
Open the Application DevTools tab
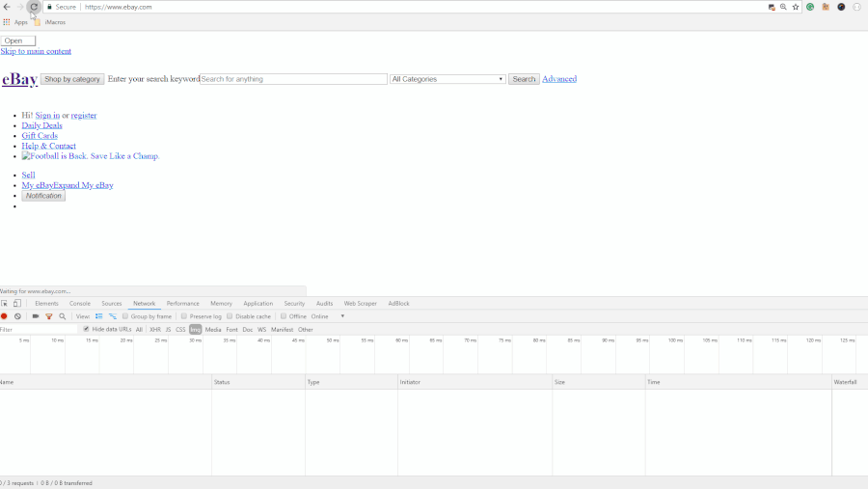pyautogui.click(x=258, y=304)
